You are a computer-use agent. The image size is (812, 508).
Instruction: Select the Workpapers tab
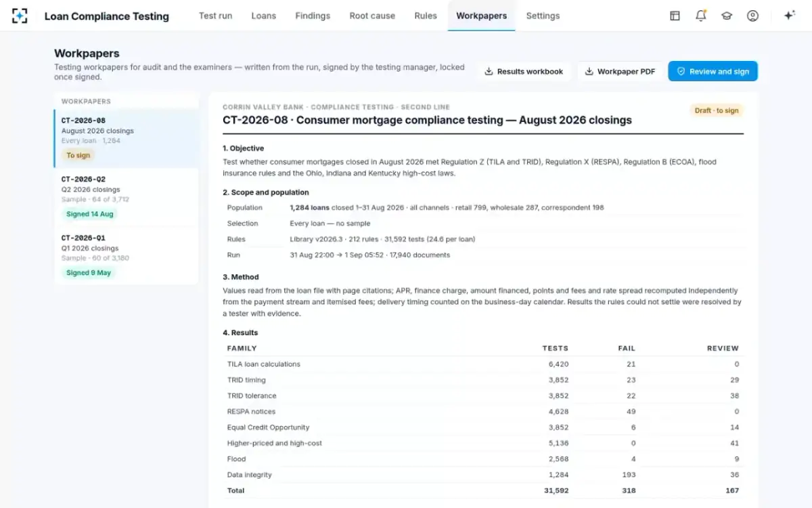click(482, 16)
